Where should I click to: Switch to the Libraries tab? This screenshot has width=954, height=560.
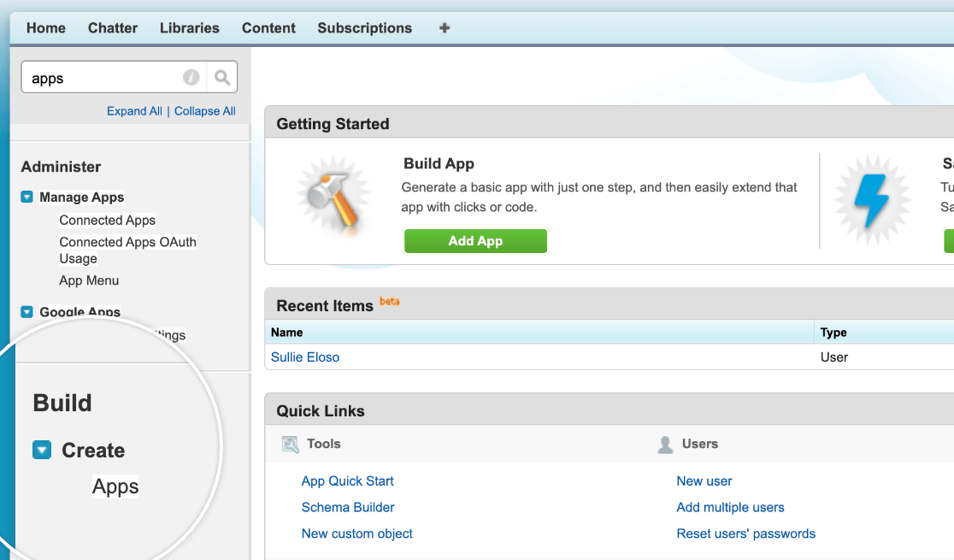tap(189, 28)
